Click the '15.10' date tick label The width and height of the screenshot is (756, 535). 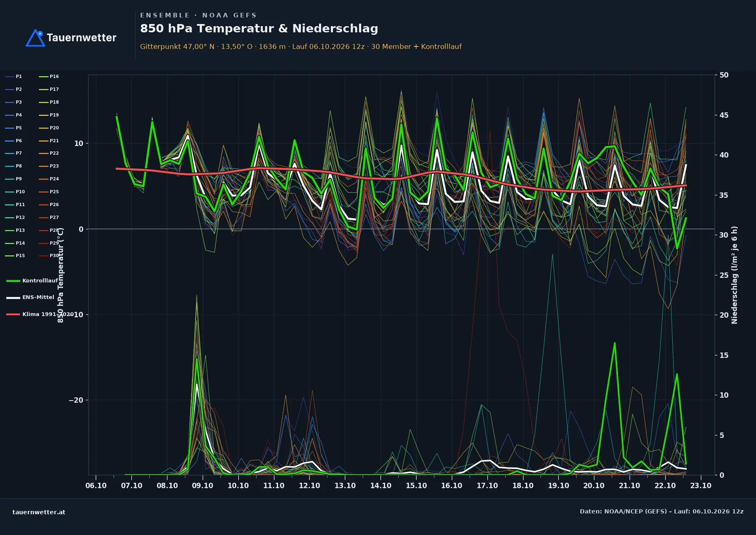[416, 486]
